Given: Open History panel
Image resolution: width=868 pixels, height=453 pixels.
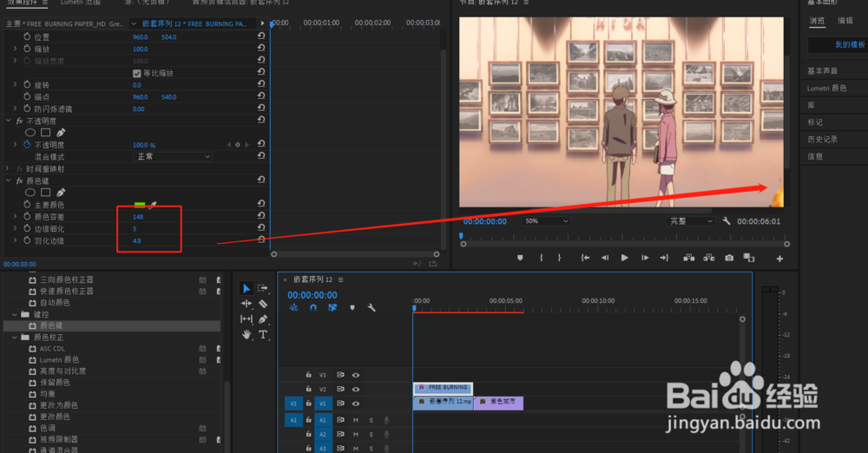Looking at the screenshot, I should pos(823,139).
